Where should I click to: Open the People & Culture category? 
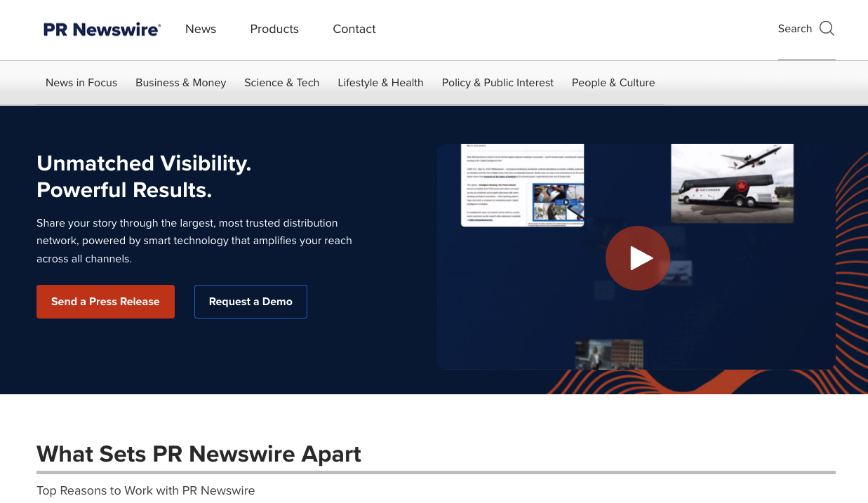613,83
